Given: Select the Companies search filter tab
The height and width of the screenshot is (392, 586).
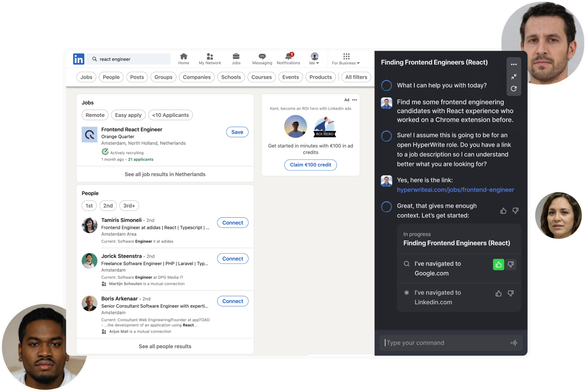Looking at the screenshot, I should (x=197, y=77).
